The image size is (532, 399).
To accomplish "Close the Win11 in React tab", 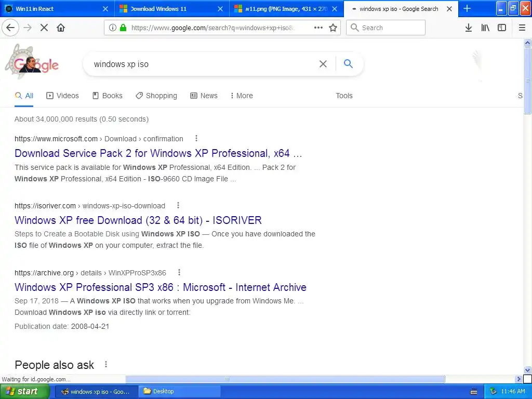I will point(105,9).
